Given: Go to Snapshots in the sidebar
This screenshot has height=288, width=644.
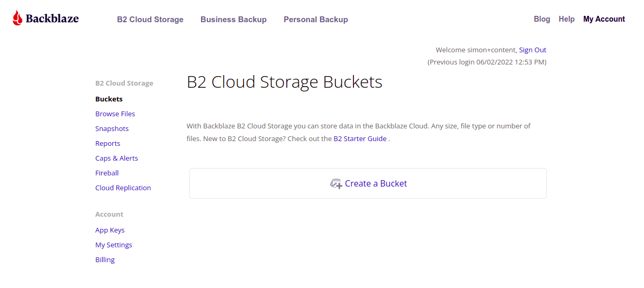Looking at the screenshot, I should pyautogui.click(x=112, y=128).
